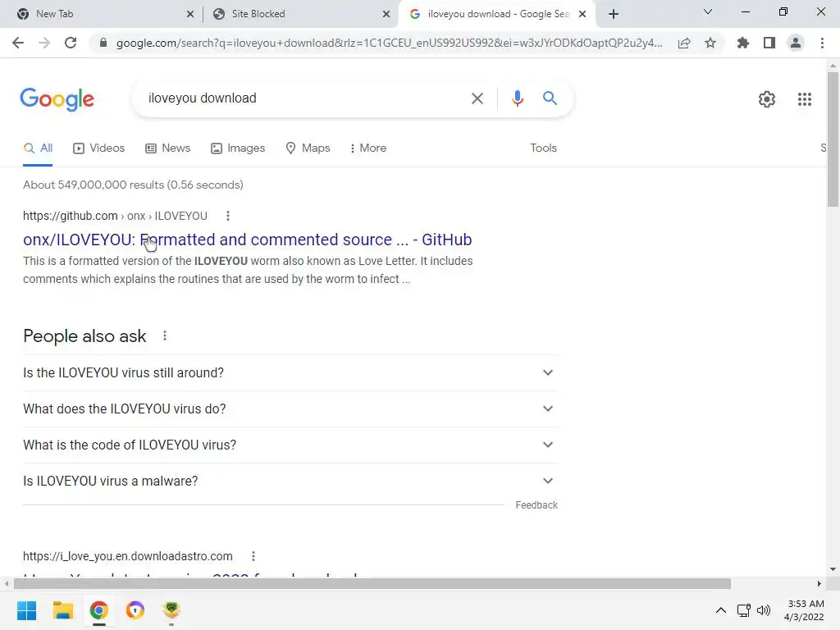
Task: Click the i_love_you.en.downloadastro.com URL
Action: coord(127,556)
